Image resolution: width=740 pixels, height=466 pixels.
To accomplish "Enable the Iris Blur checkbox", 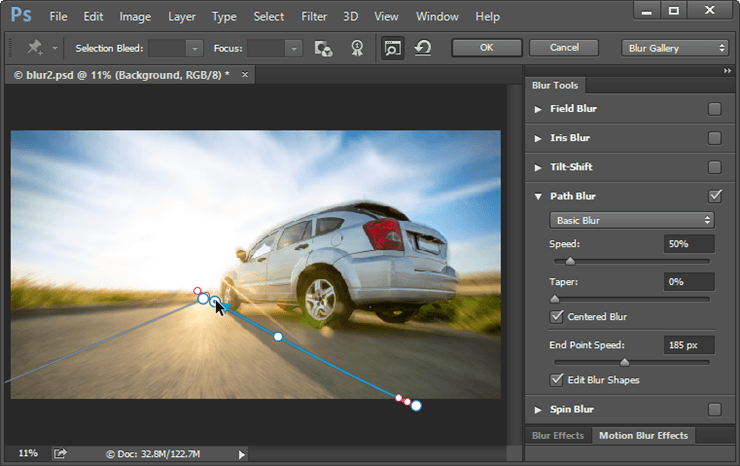I will [715, 138].
